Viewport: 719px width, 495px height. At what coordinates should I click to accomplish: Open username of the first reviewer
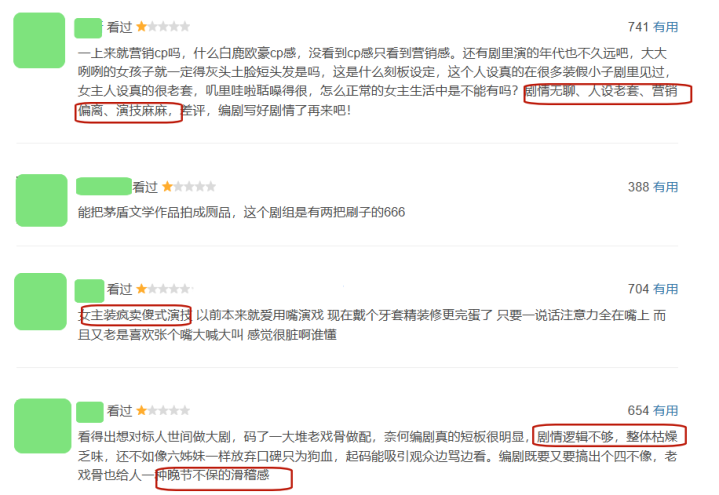(x=88, y=28)
